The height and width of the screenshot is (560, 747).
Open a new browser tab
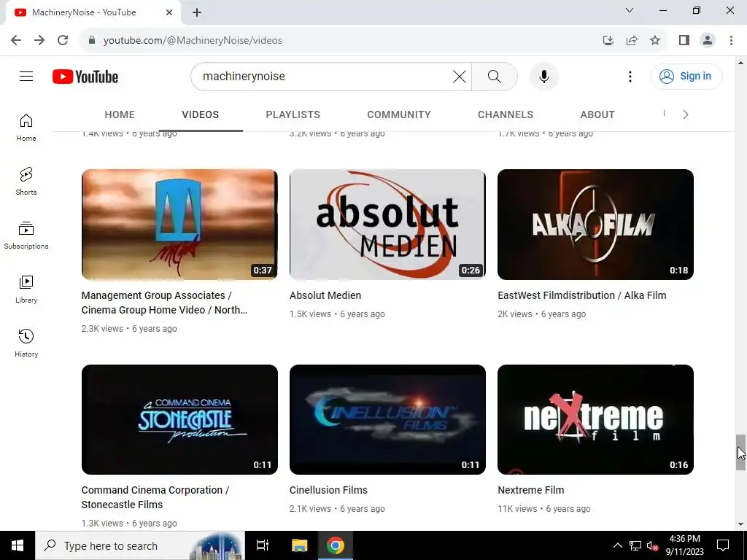pos(197,12)
